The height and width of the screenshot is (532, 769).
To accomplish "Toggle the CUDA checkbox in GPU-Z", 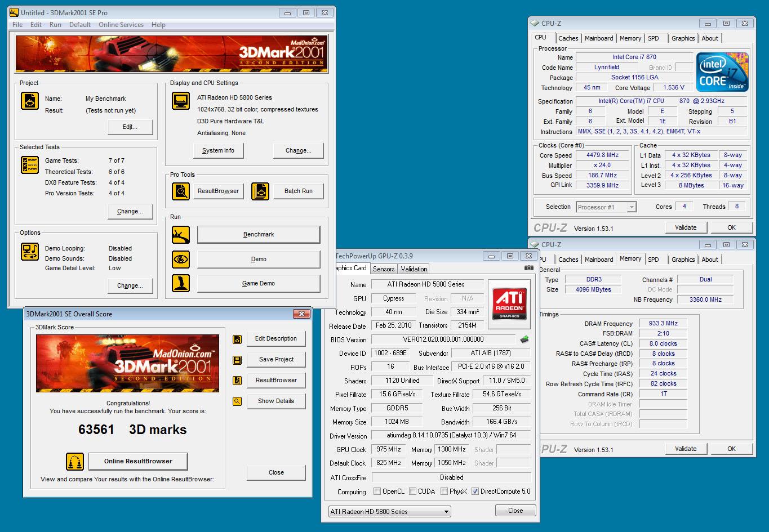I will (x=413, y=491).
